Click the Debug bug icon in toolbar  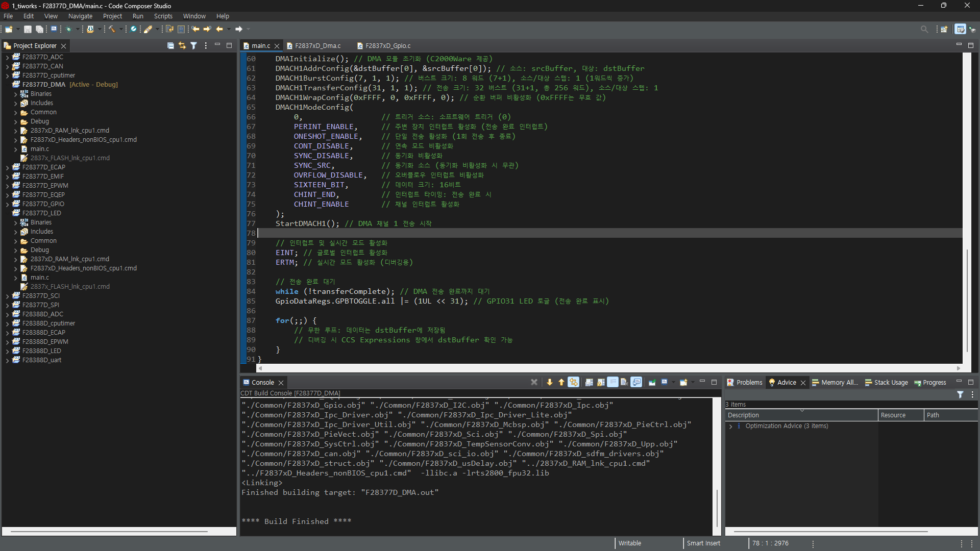68,29
